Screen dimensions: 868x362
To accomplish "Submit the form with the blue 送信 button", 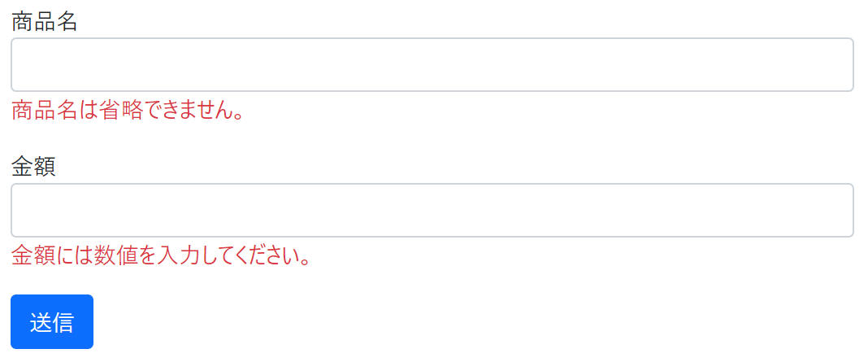I will (52, 321).
